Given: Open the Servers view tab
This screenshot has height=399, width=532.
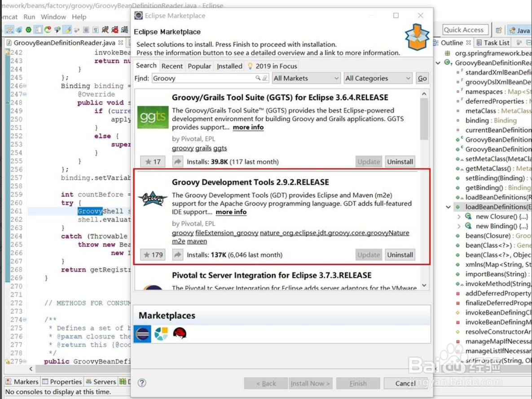Looking at the screenshot, I should [101, 381].
